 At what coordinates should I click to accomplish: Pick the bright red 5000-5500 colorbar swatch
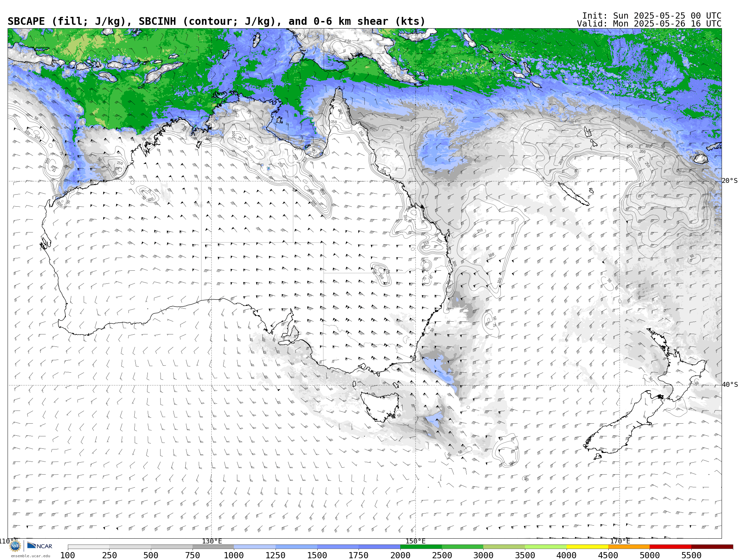[x=670, y=547]
